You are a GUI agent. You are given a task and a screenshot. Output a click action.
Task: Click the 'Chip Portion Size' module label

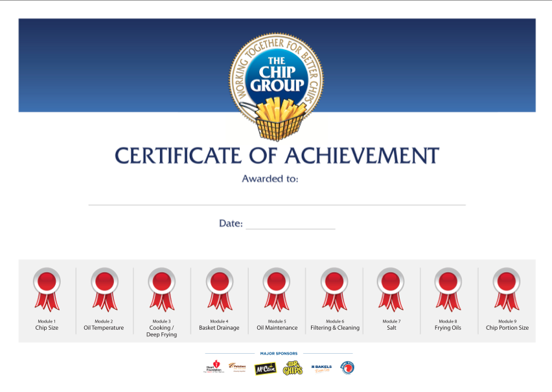[507, 328]
